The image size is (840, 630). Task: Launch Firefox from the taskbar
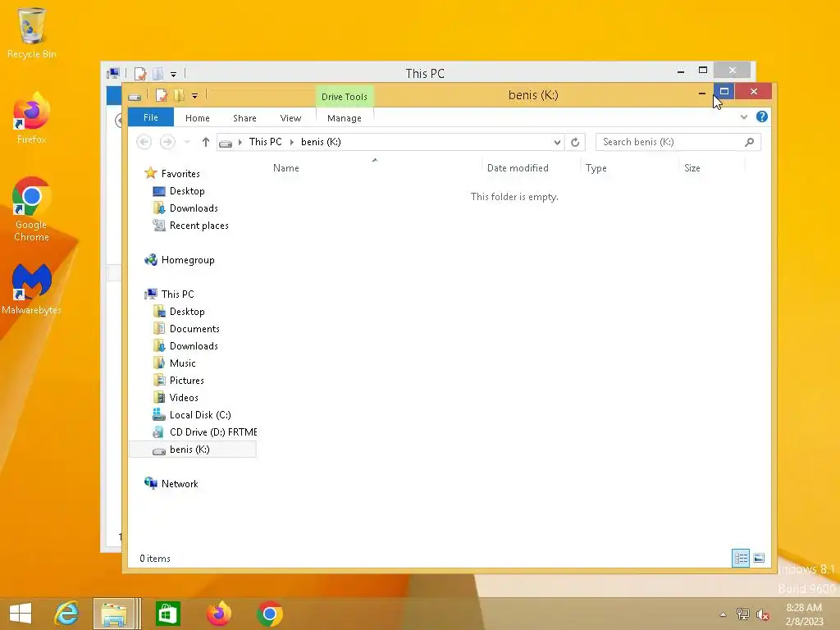pyautogui.click(x=218, y=614)
